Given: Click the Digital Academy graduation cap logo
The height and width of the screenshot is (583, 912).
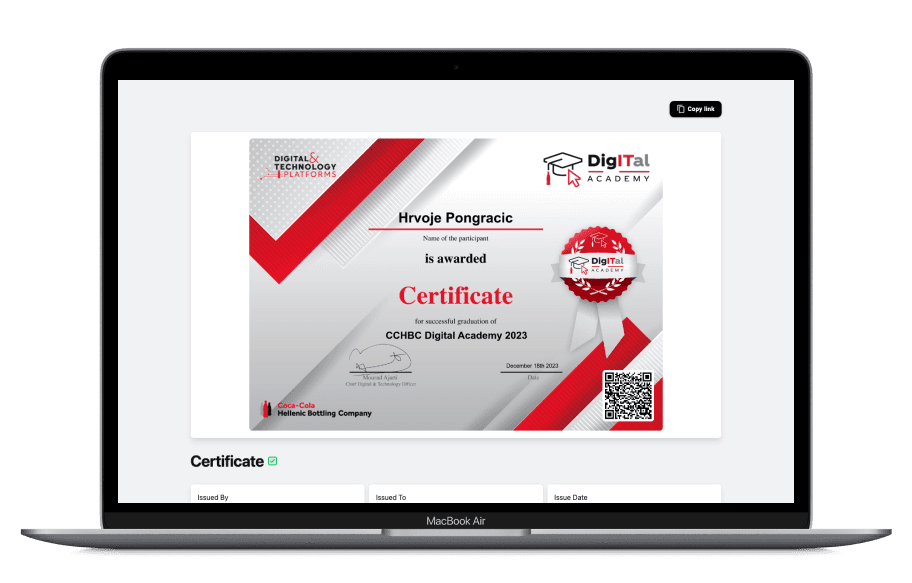Looking at the screenshot, I should [562, 168].
